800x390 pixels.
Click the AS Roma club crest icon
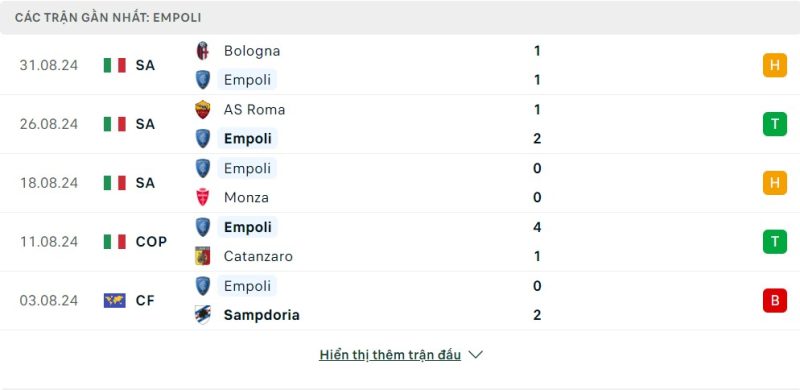pos(203,110)
